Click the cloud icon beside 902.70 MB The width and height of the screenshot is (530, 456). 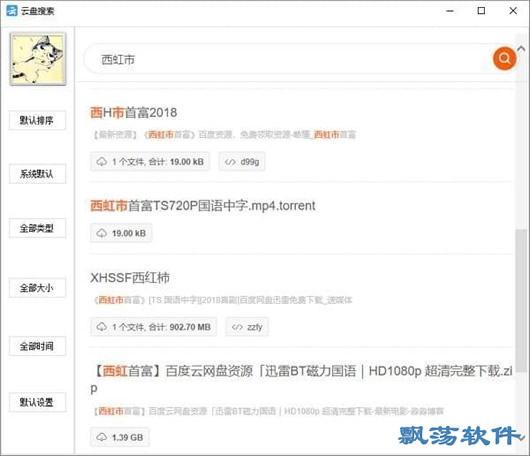pos(102,327)
